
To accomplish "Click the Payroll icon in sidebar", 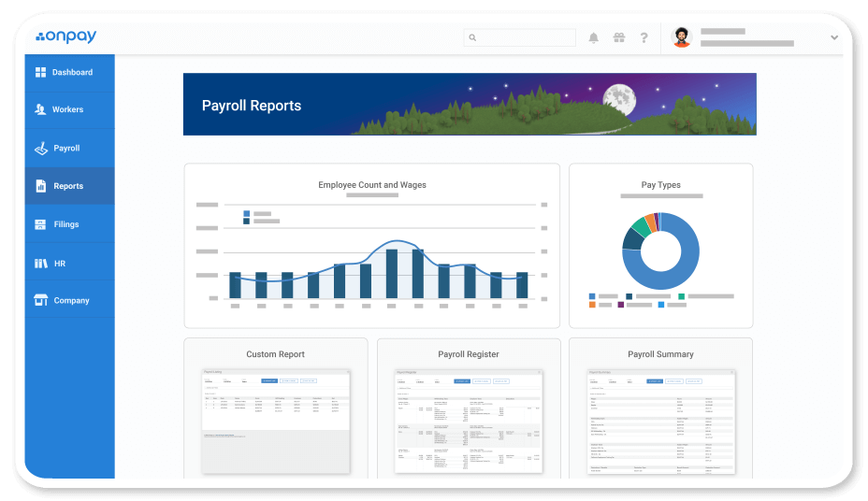I will [40, 148].
